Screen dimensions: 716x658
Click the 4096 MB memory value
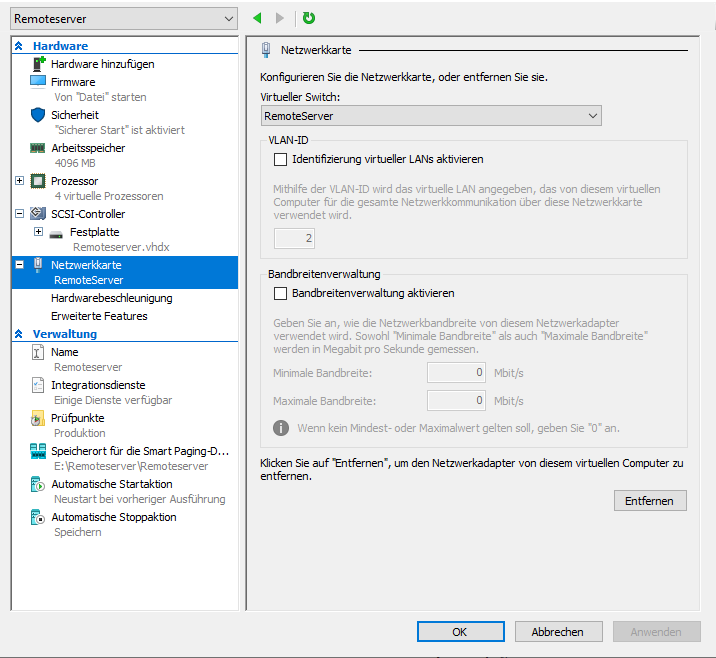75,163
